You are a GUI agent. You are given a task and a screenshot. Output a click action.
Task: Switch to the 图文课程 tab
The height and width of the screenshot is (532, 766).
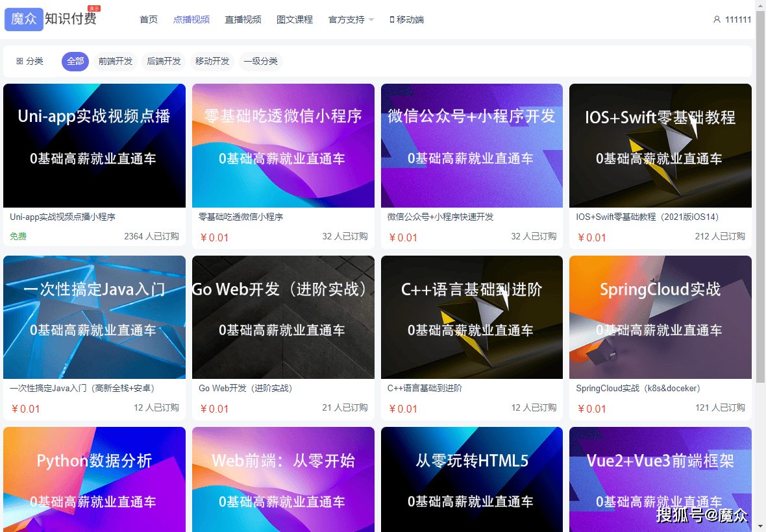click(x=295, y=19)
